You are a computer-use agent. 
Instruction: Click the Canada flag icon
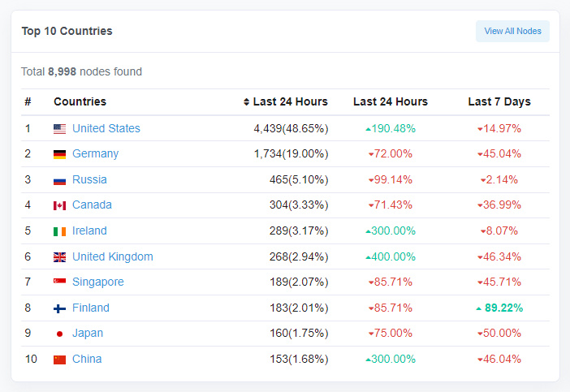click(x=59, y=205)
